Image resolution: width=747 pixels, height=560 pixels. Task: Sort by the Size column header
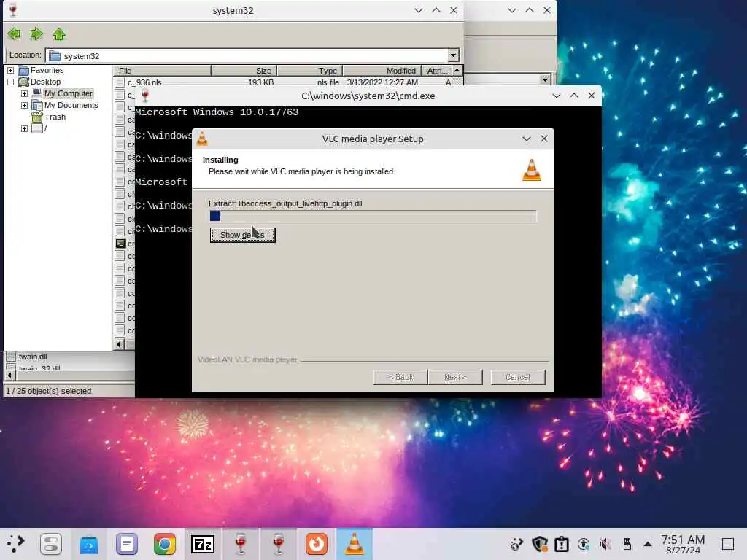[x=244, y=71]
